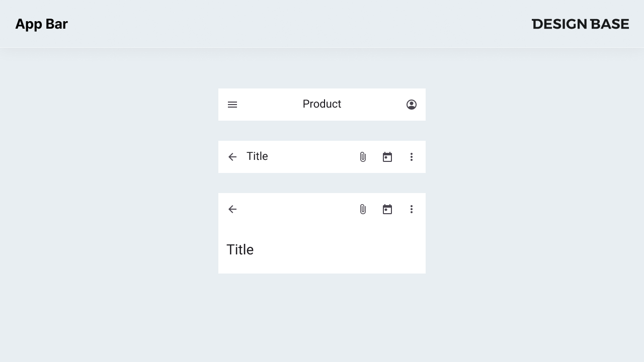Click the back arrow beside Title
644x362 pixels.
point(232,156)
